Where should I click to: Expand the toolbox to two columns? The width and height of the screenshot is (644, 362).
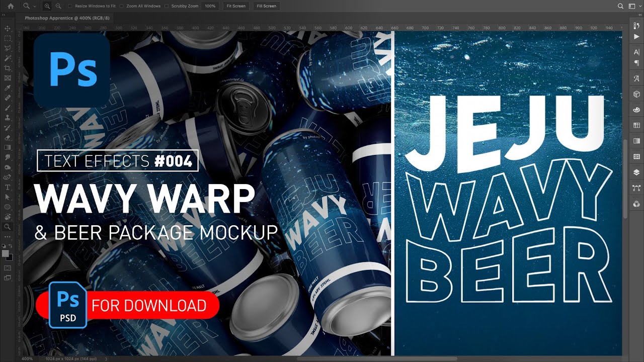4,16
